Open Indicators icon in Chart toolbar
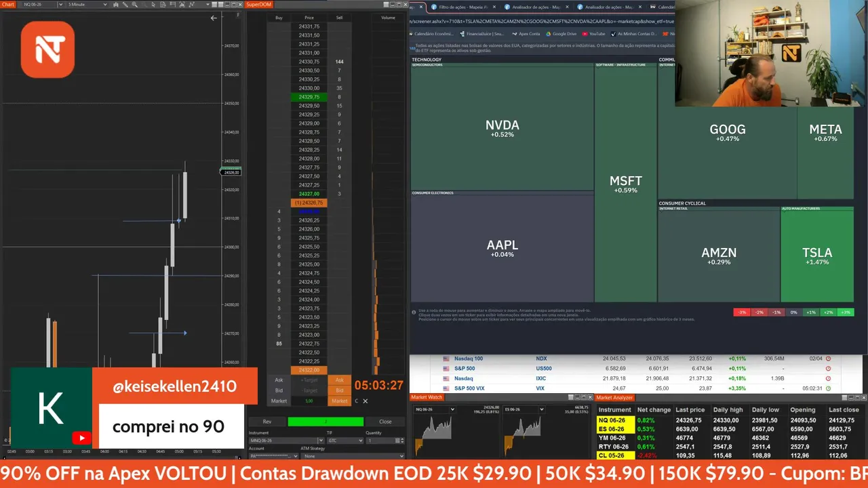868x488 pixels. click(x=182, y=5)
